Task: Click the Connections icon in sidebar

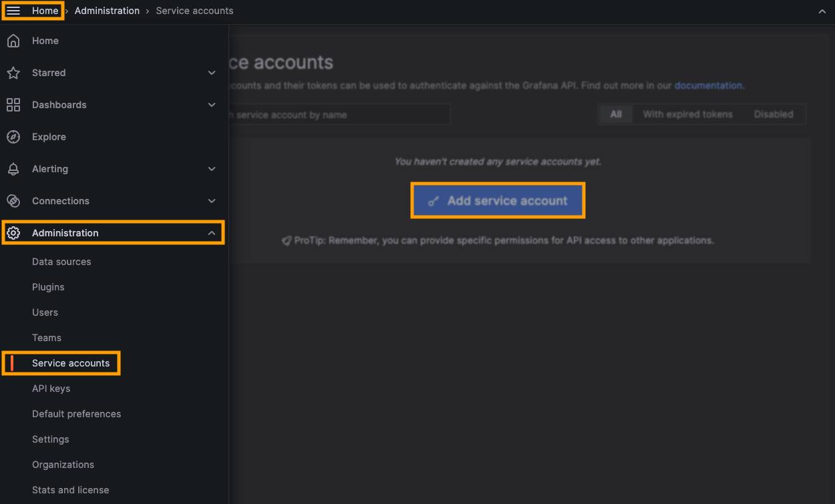Action: tap(13, 201)
